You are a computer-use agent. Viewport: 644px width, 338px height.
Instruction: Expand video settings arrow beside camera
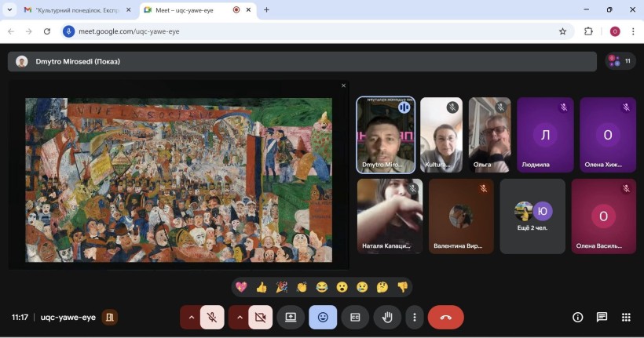pos(239,317)
